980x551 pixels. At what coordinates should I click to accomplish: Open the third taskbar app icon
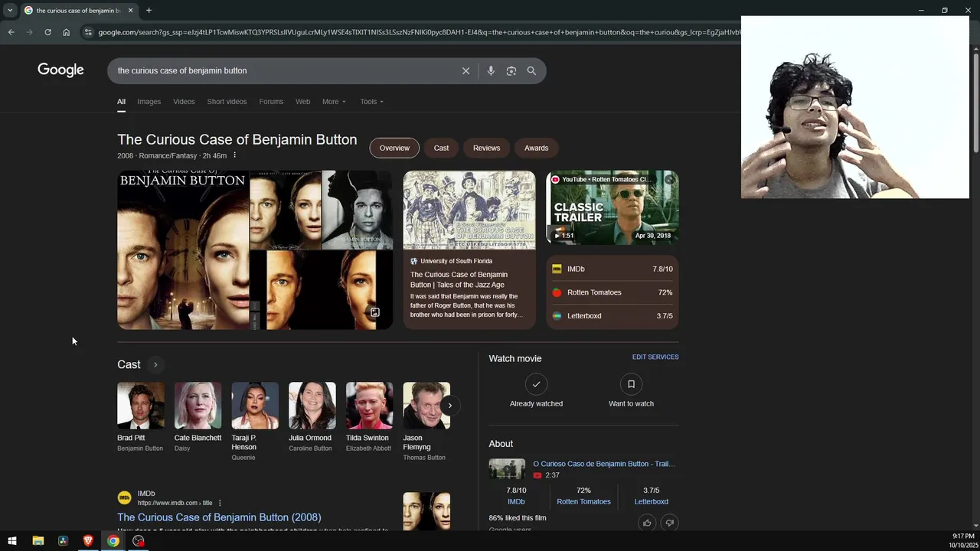(63, 541)
